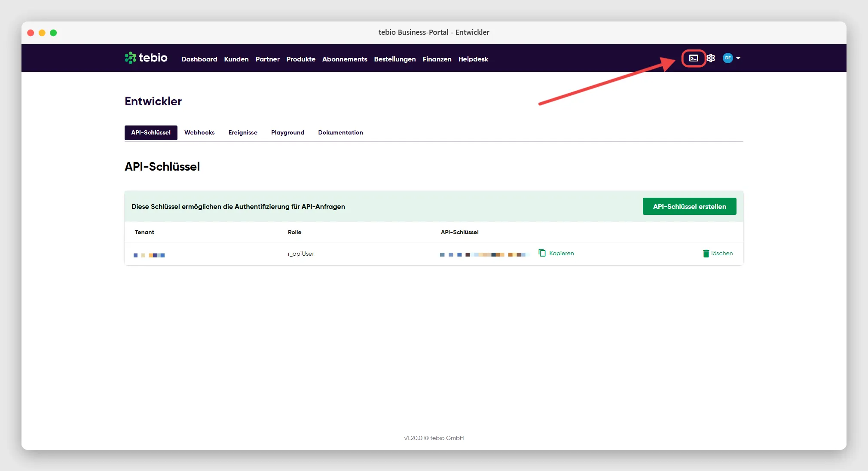868x471 pixels.
Task: Open the Finanzen menu
Action: coord(437,59)
